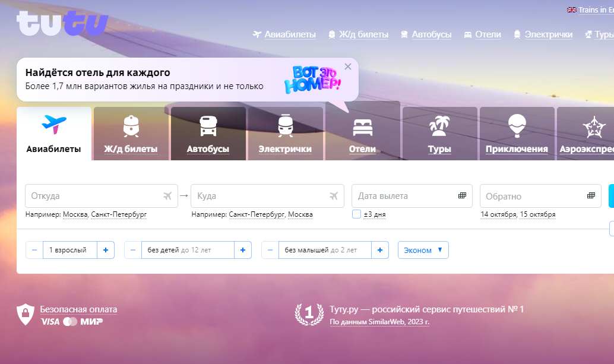The image size is (614, 364).
Task: Increase adult passengers with plus button
Action: click(x=105, y=250)
